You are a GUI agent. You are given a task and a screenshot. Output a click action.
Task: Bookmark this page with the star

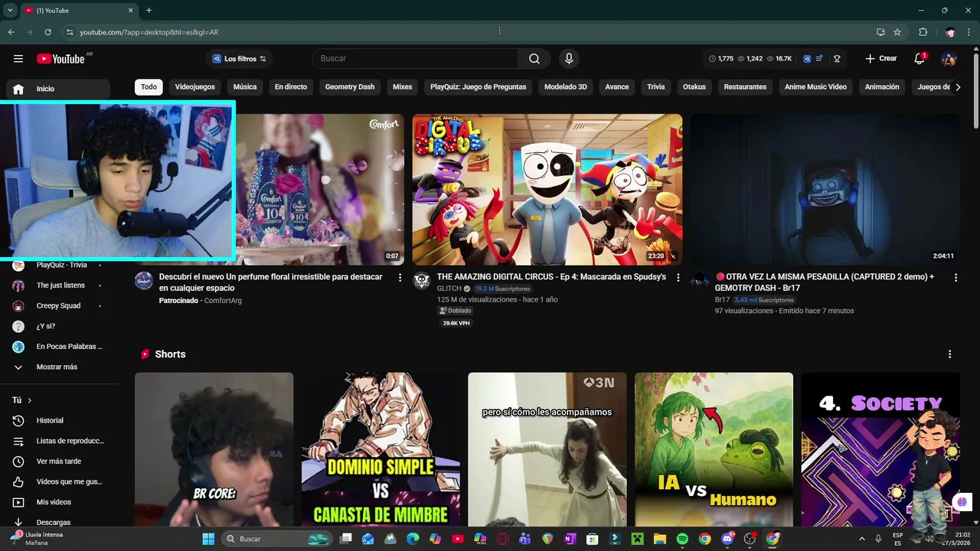coord(897,32)
